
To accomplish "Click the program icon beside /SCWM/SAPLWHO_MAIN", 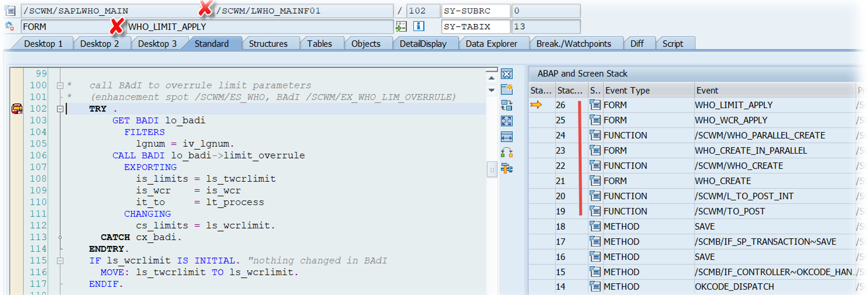I will [x=10, y=10].
